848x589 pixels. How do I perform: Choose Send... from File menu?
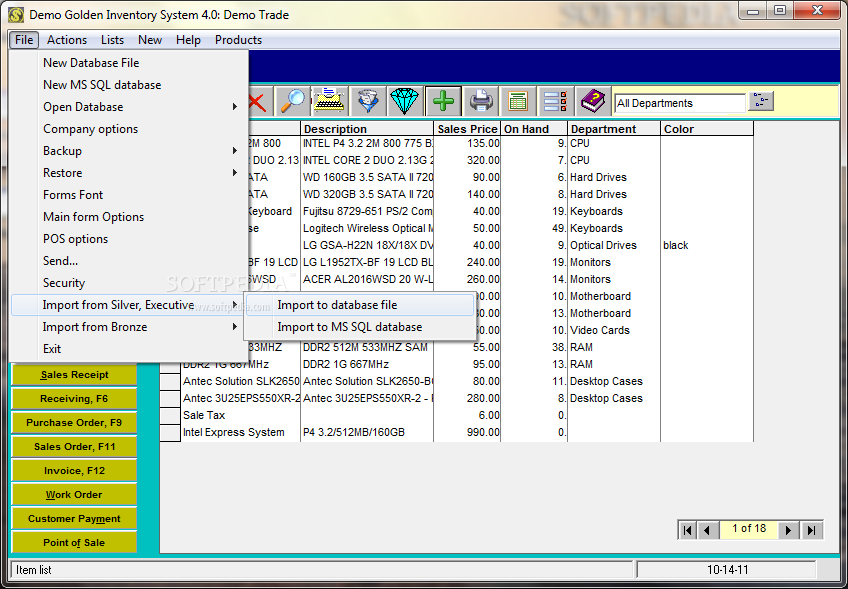pos(129,261)
